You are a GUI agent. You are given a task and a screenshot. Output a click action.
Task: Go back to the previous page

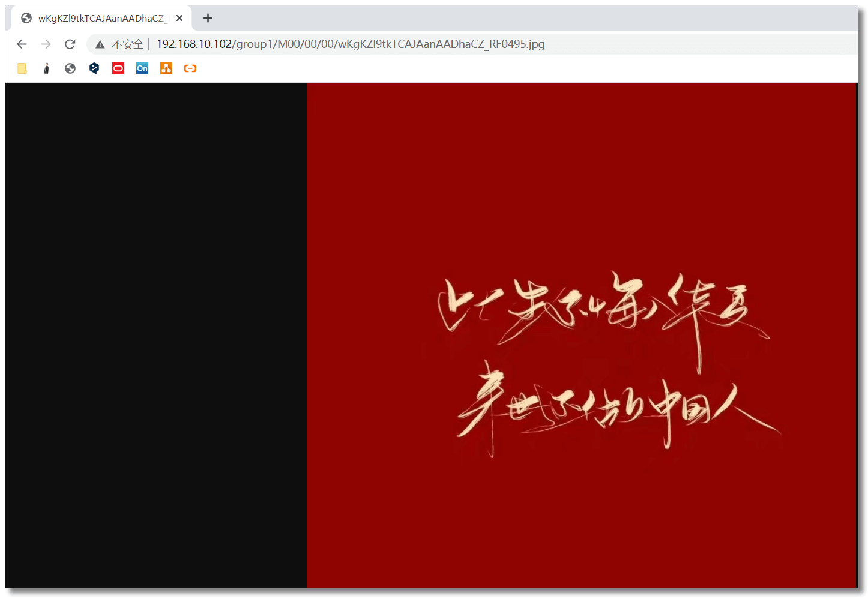[x=22, y=44]
